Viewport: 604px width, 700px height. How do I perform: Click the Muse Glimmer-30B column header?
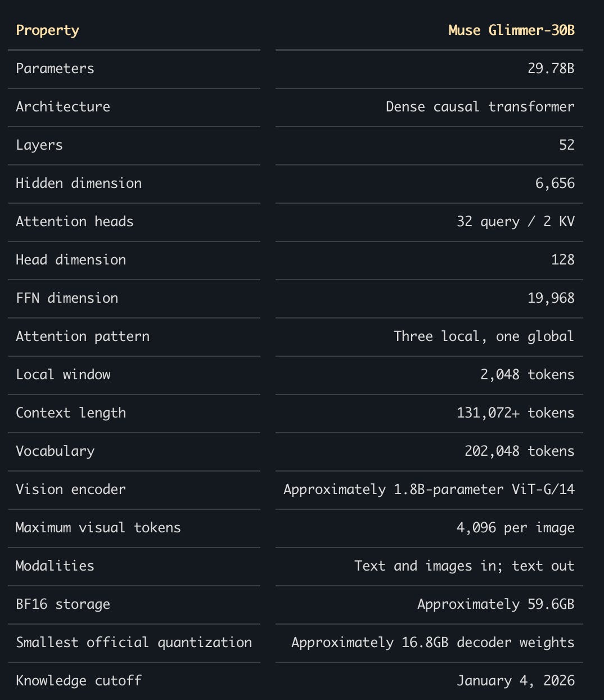point(511,30)
